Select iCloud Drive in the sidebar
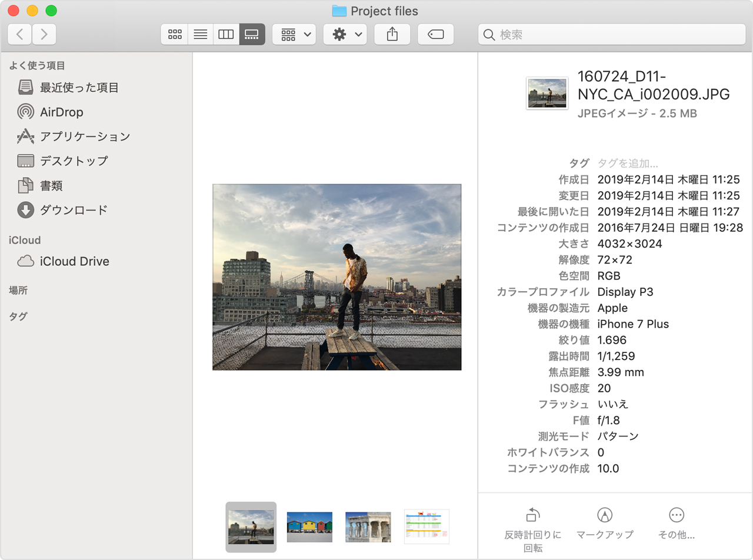Viewport: 753px width, 560px height. [x=74, y=262]
